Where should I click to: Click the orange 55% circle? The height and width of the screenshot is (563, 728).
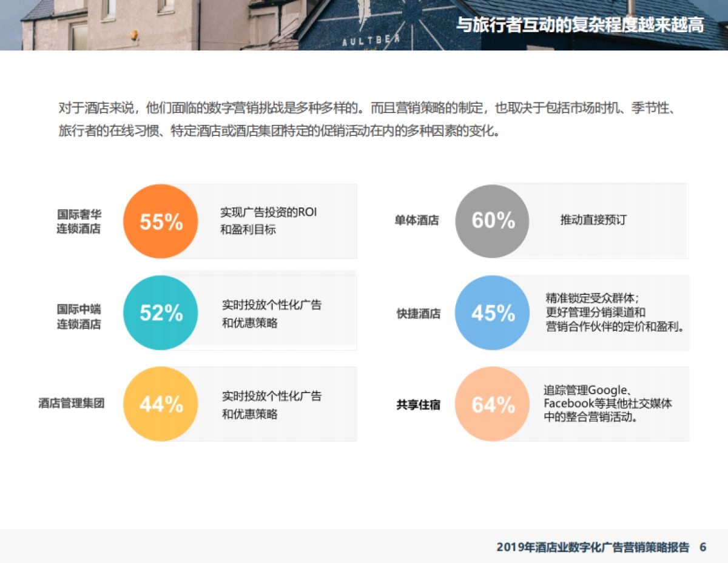coord(160,221)
